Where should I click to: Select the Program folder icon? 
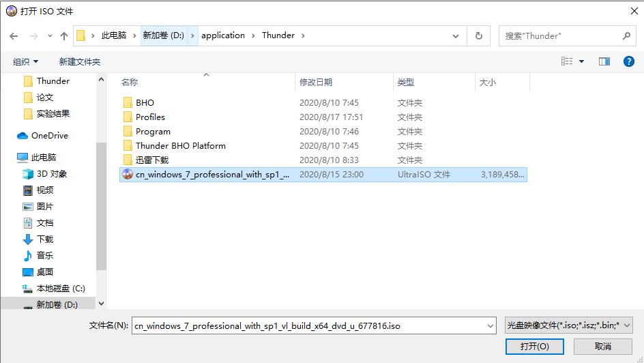click(x=128, y=131)
